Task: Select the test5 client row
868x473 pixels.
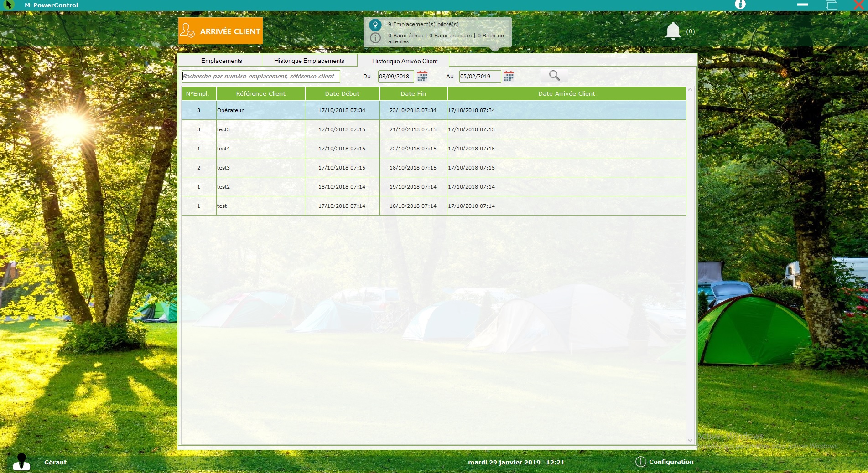Action: pos(260,129)
